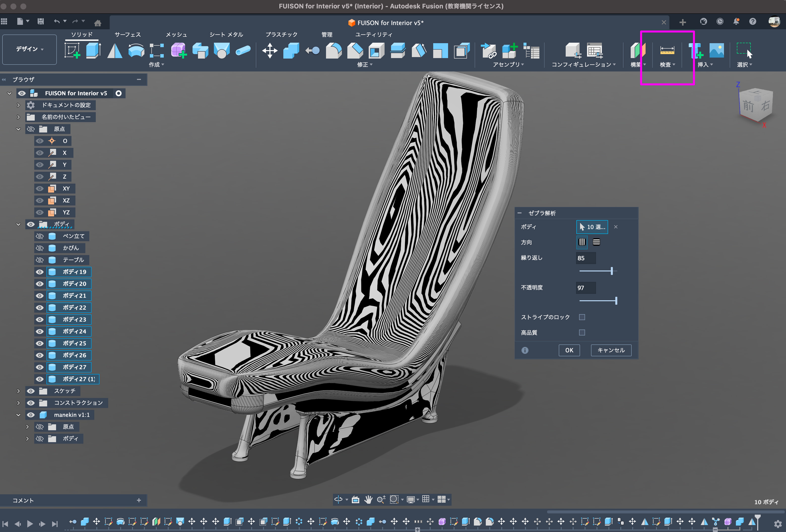Click OK in zebra analysis dialog
The width and height of the screenshot is (786, 532).
click(x=569, y=350)
